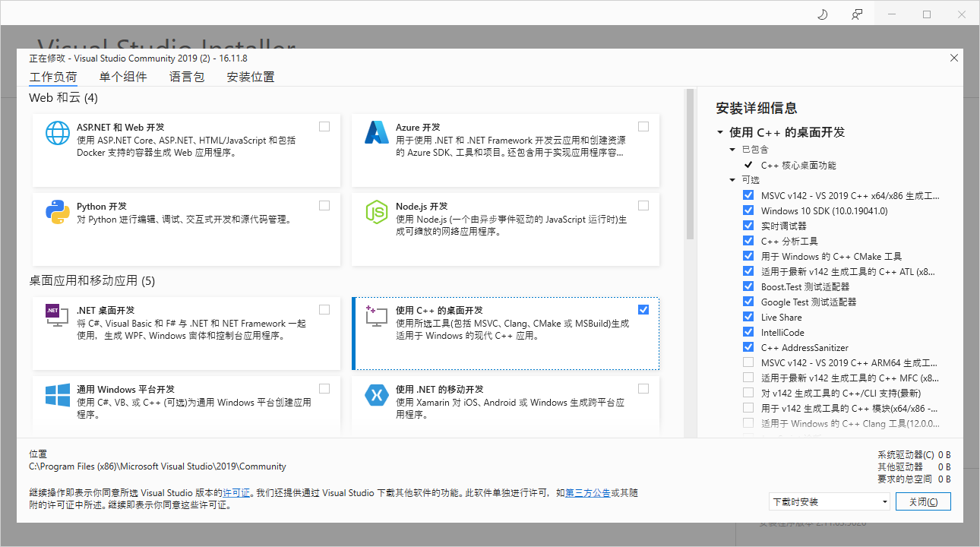Close the modify dialog with X icon
The height and width of the screenshot is (547, 980).
(954, 58)
